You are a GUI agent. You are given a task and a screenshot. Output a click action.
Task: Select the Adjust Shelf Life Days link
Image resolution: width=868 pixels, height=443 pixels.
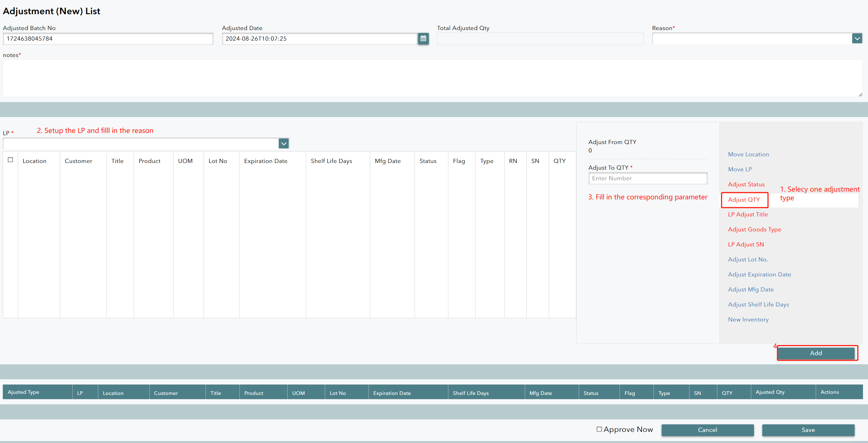point(758,305)
